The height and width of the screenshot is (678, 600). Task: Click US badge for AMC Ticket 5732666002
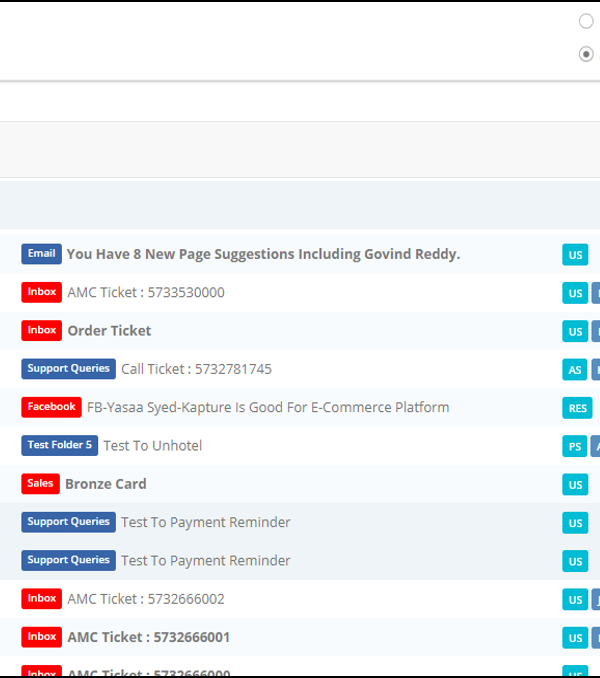[575, 600]
